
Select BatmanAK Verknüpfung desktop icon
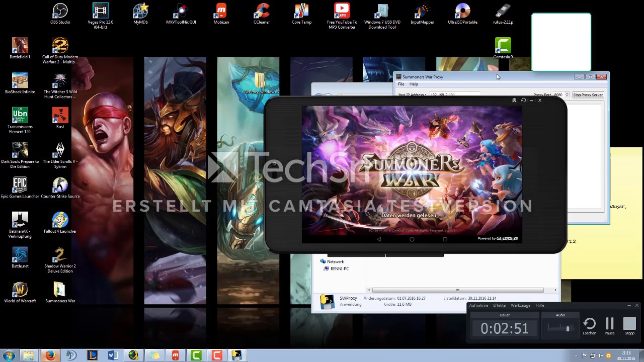[x=20, y=225]
